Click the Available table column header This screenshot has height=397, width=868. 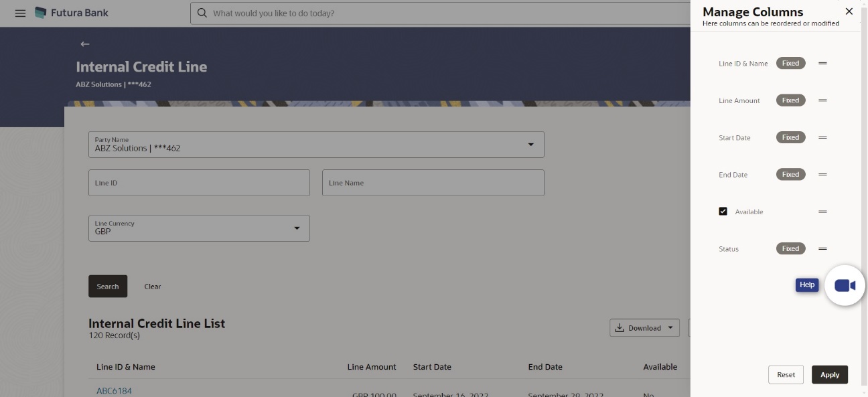click(660, 367)
